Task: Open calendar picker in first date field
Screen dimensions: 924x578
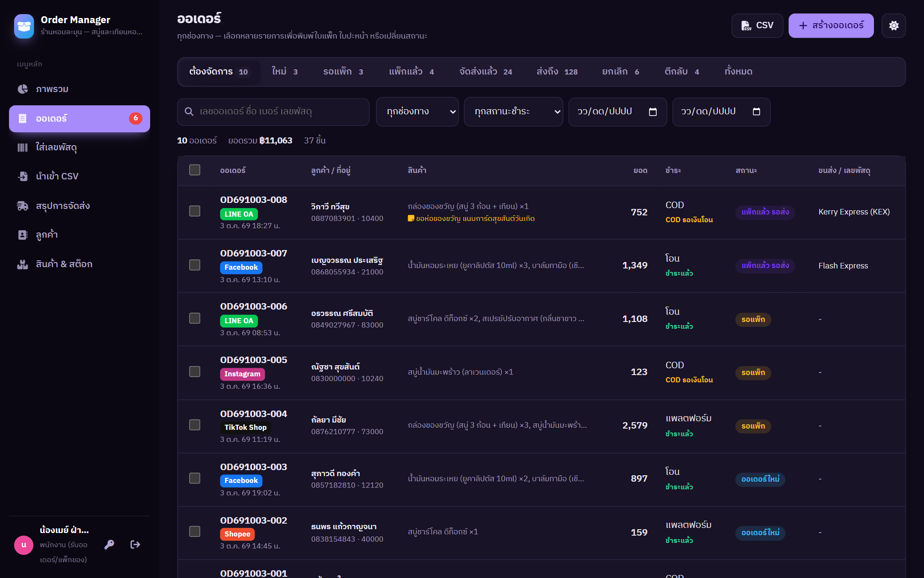Action: 653,112
